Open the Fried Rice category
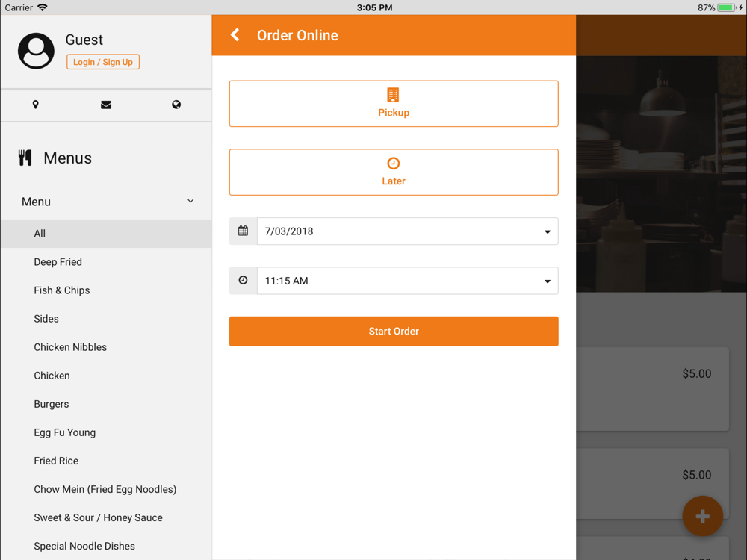The image size is (747, 560). coord(106,461)
